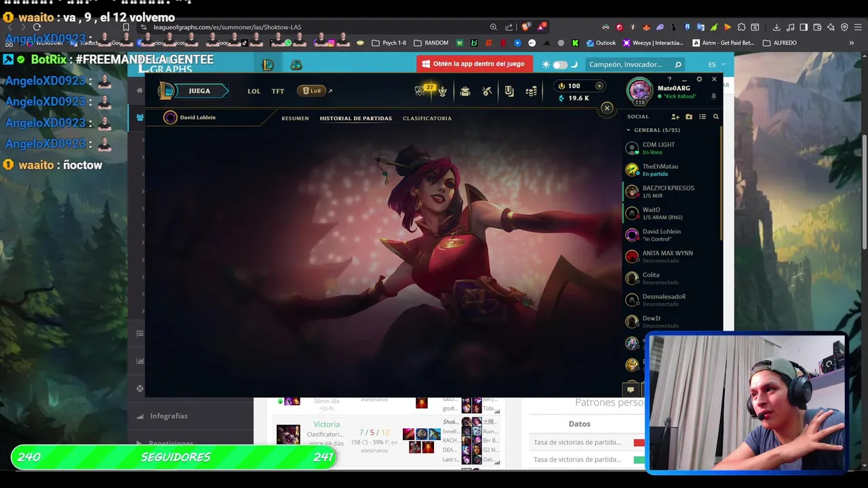
Task: Click the friends list scrollbar
Action: [722, 183]
